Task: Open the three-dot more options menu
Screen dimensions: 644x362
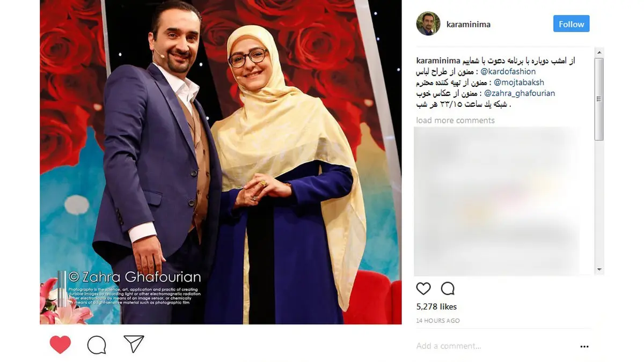Action: [584, 346]
